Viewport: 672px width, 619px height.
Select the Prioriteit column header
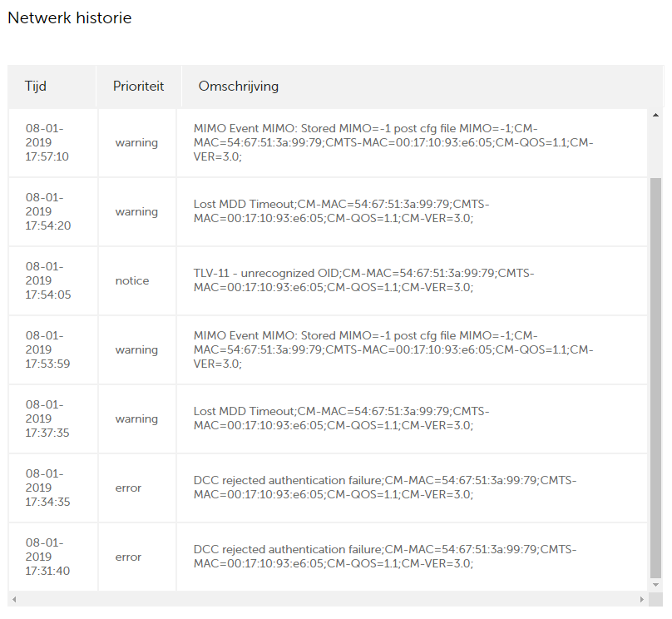point(139,87)
